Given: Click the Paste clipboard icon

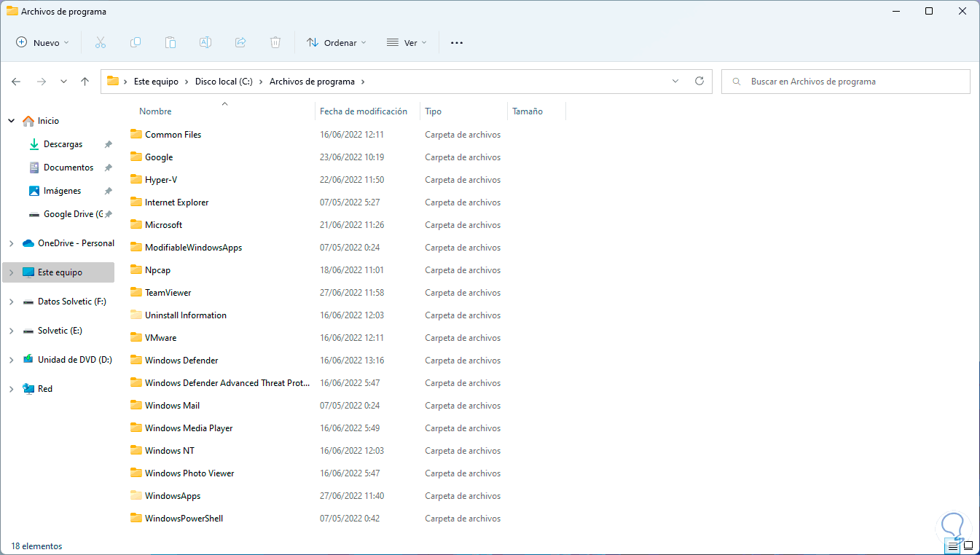Looking at the screenshot, I should (x=170, y=43).
